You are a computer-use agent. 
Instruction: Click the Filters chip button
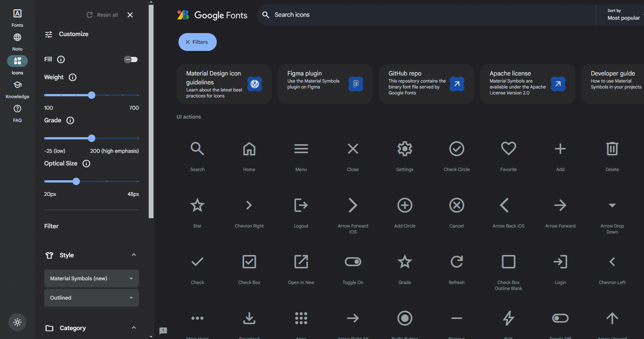197,42
